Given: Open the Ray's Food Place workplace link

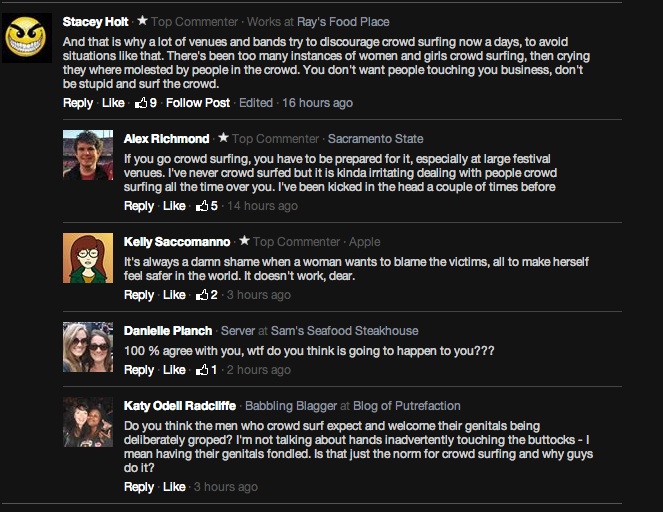Looking at the screenshot, I should click(344, 21).
